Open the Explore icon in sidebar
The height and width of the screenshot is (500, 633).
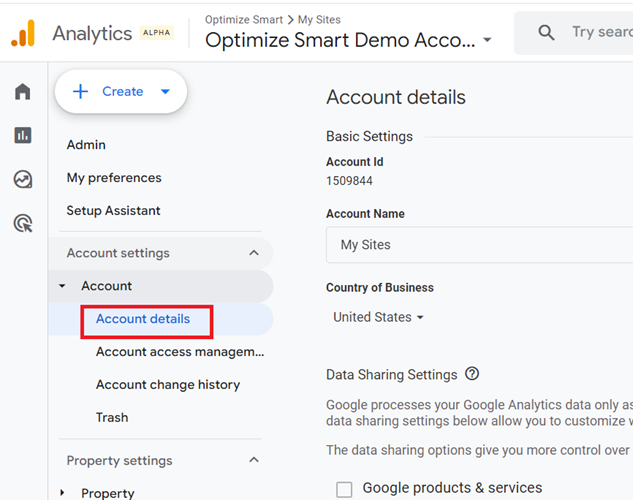click(x=23, y=179)
